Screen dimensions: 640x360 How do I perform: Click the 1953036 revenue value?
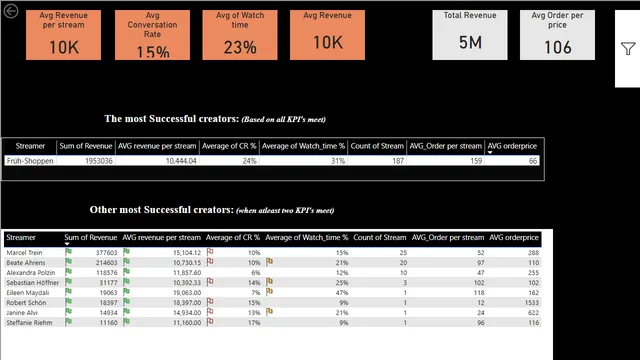pyautogui.click(x=99, y=161)
